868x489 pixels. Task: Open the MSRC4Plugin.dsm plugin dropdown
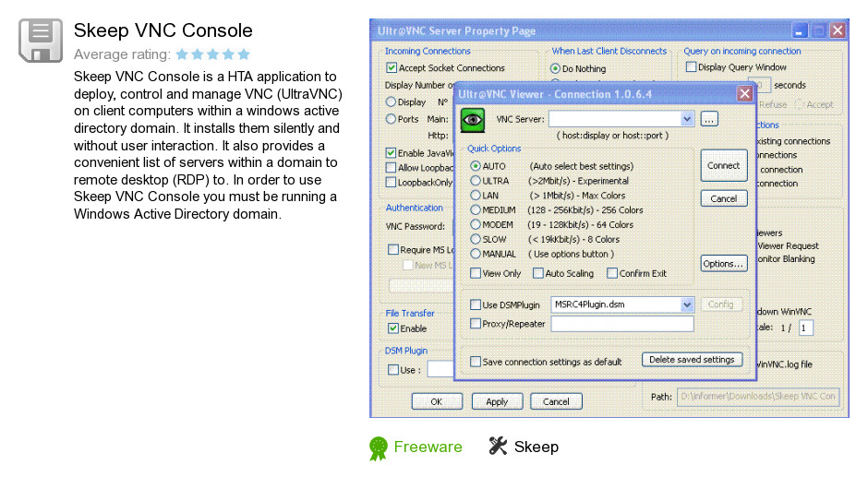[686, 304]
